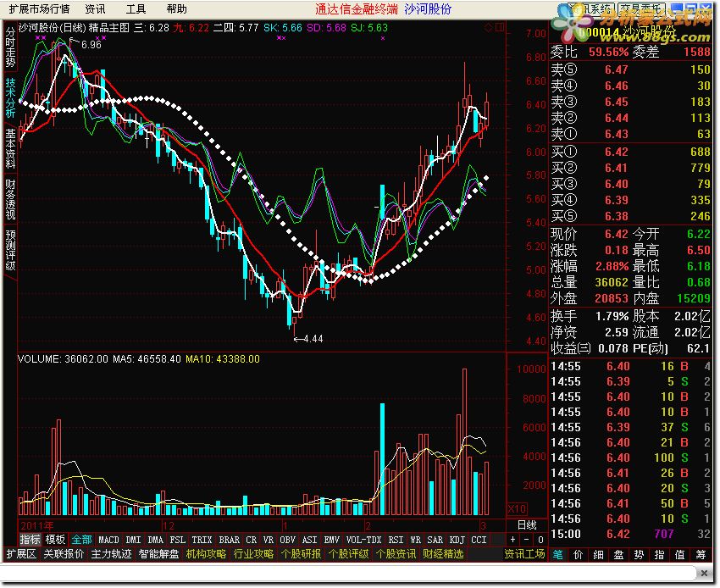Select the 值 tab in the quote panel
720x588 pixels.
tap(680, 554)
